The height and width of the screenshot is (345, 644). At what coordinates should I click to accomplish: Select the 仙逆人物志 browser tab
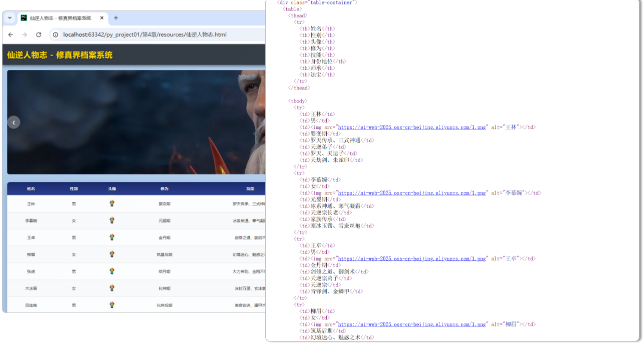(x=62, y=18)
